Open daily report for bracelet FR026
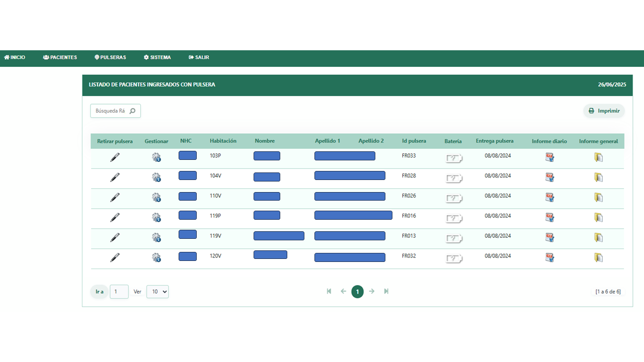 [x=549, y=198]
